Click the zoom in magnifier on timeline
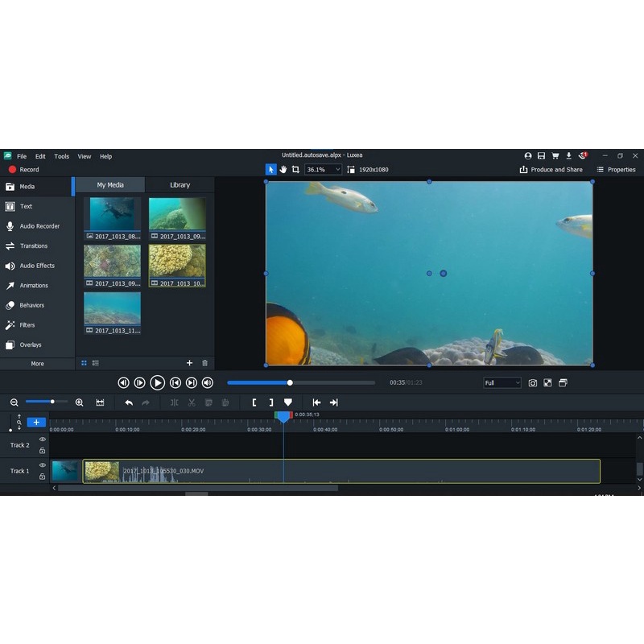Screen dimensions: 644x644 [x=79, y=402]
